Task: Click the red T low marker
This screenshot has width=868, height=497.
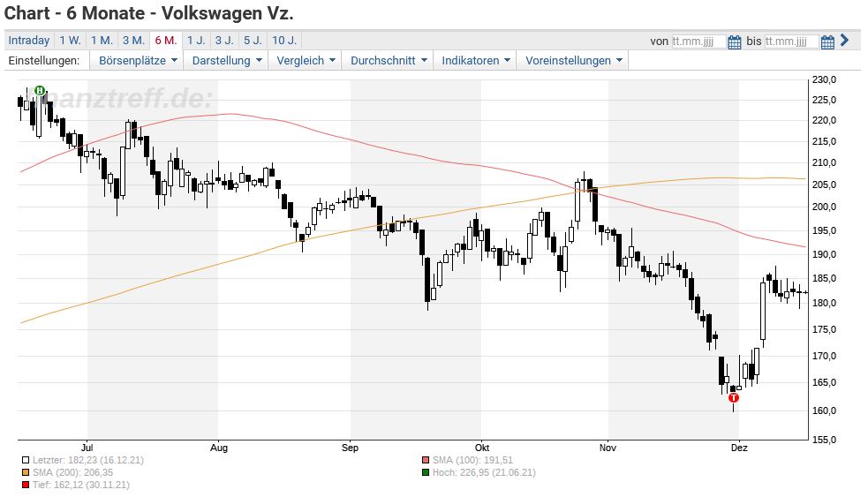Action: [x=734, y=397]
